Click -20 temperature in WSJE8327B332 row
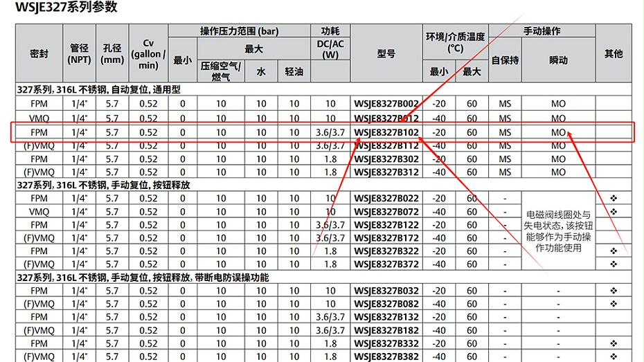The image size is (644, 362). [x=438, y=343]
